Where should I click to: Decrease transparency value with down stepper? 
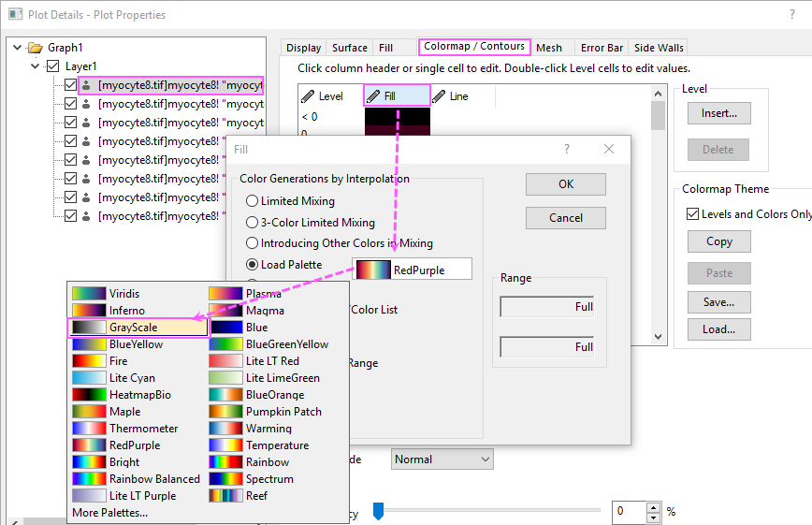point(654,518)
